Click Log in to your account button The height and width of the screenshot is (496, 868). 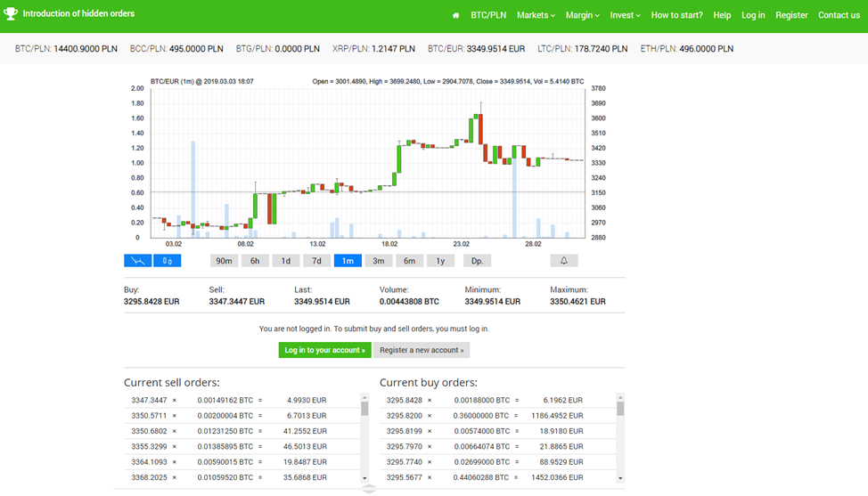(x=324, y=350)
